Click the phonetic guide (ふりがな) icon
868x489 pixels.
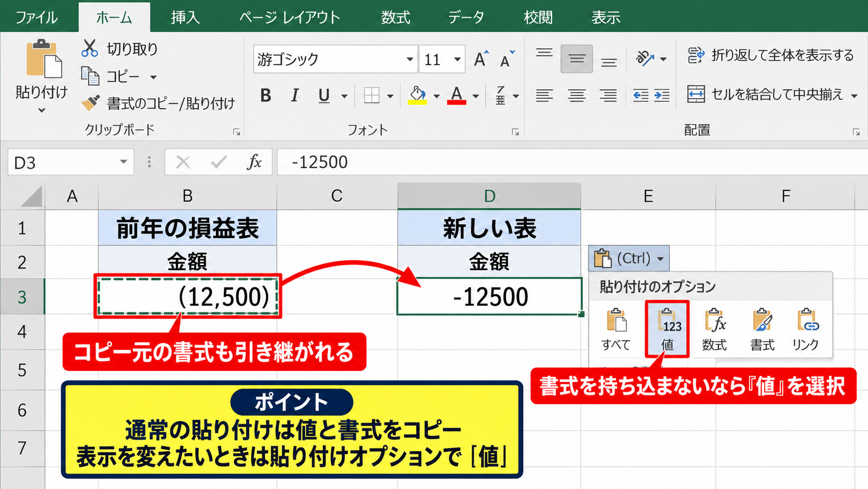(500, 96)
